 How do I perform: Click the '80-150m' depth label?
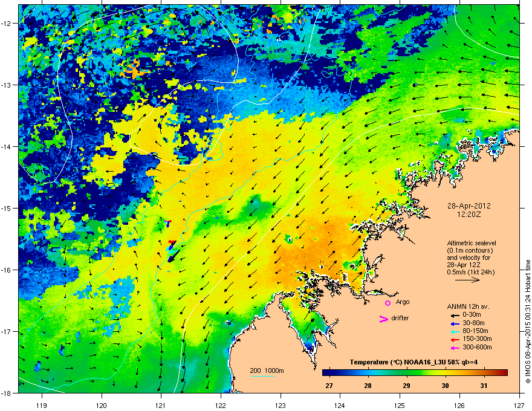point(475,331)
